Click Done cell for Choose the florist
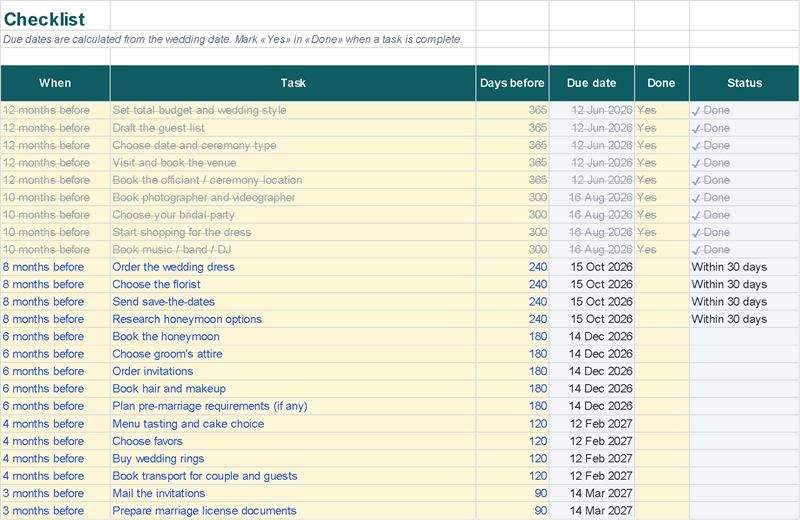This screenshot has height=520, width=800. 662,284
